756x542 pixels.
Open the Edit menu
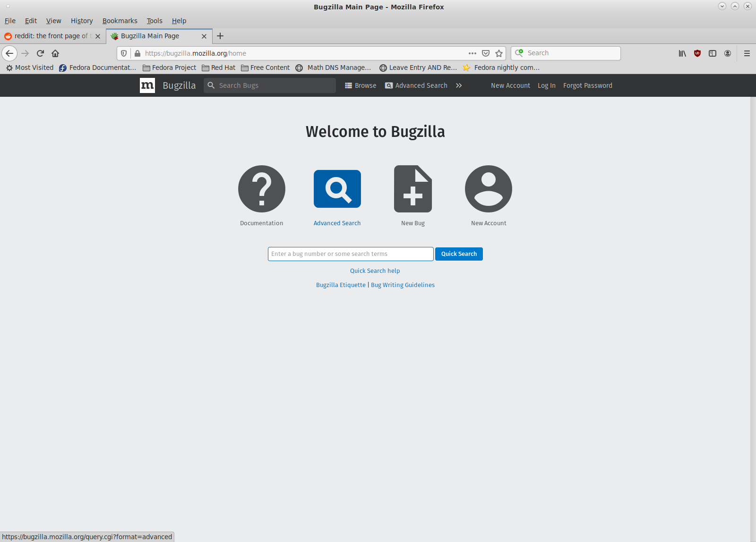31,21
